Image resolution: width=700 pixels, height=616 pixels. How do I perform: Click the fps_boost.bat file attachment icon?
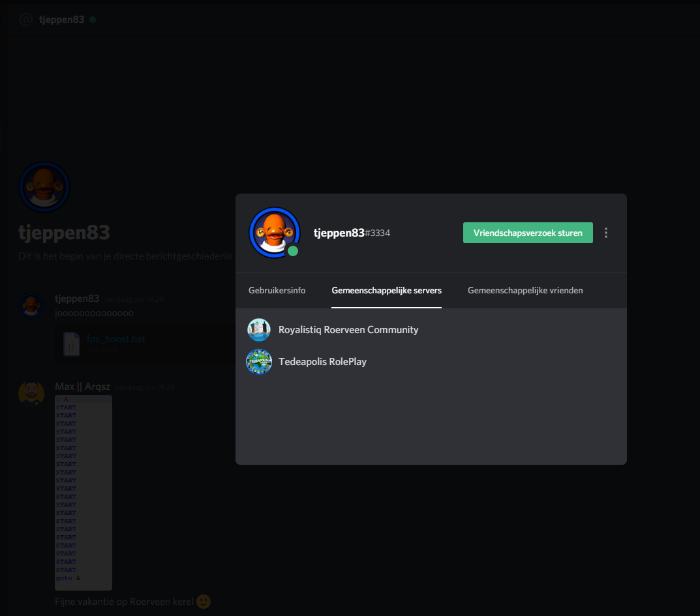coord(72,344)
